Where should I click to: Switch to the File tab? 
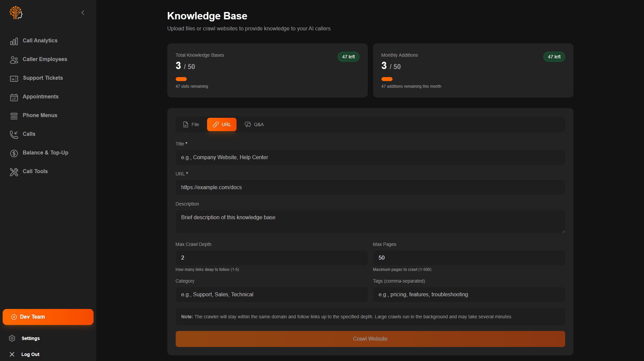pyautogui.click(x=191, y=124)
